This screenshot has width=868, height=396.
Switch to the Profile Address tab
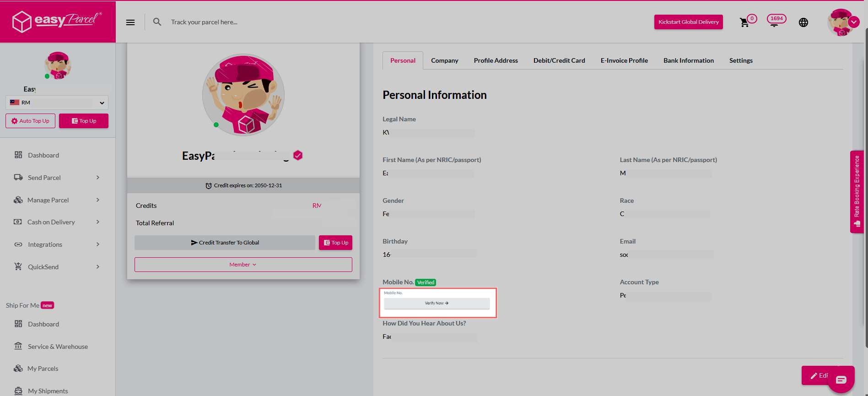click(496, 60)
